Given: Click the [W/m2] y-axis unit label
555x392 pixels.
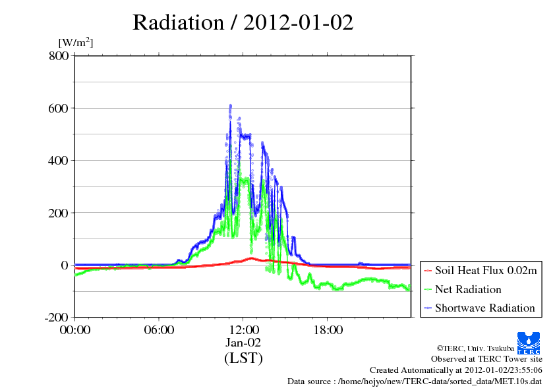Looking at the screenshot, I should coord(76,43).
